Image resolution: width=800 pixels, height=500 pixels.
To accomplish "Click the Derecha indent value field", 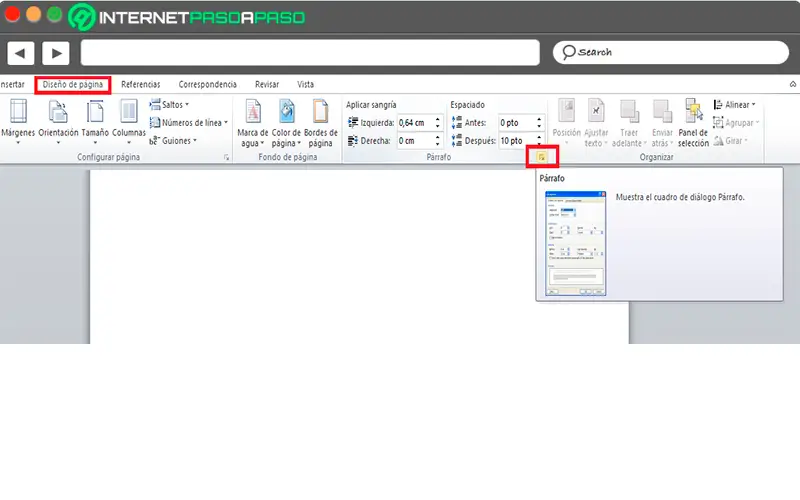I will tap(415, 140).
